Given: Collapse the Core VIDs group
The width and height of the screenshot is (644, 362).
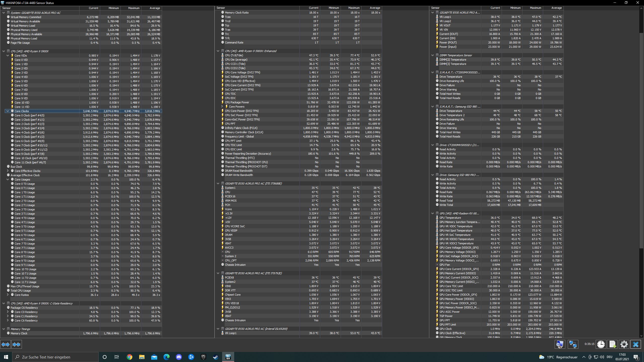Looking at the screenshot, I should [x=8, y=56].
